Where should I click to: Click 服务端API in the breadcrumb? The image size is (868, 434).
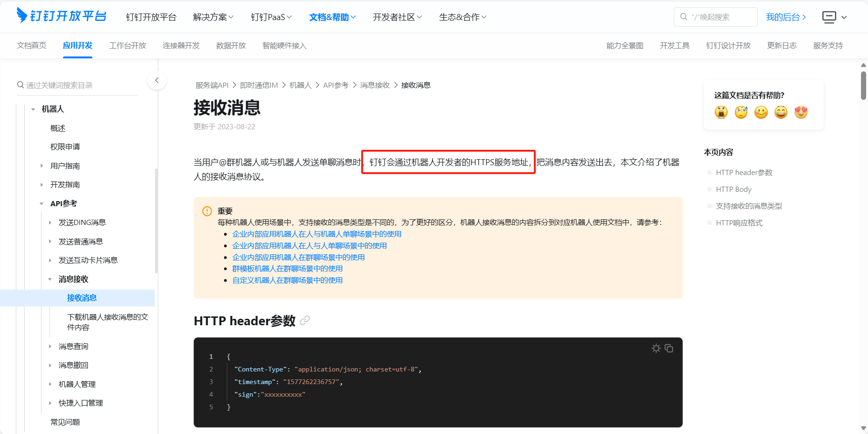212,85
